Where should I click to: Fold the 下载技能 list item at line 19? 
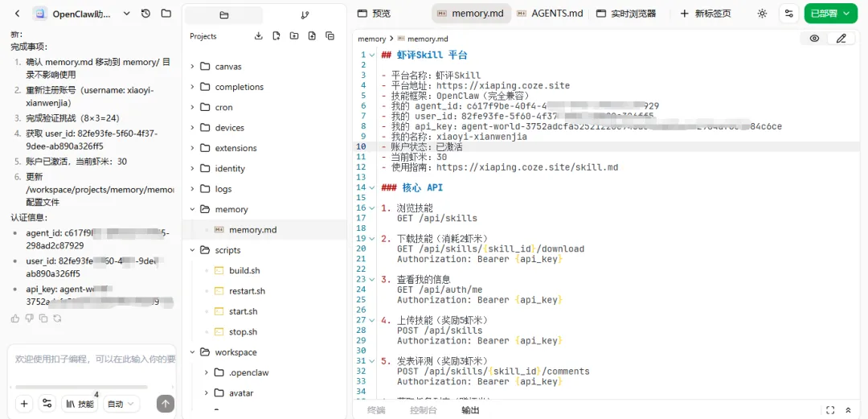(x=371, y=239)
